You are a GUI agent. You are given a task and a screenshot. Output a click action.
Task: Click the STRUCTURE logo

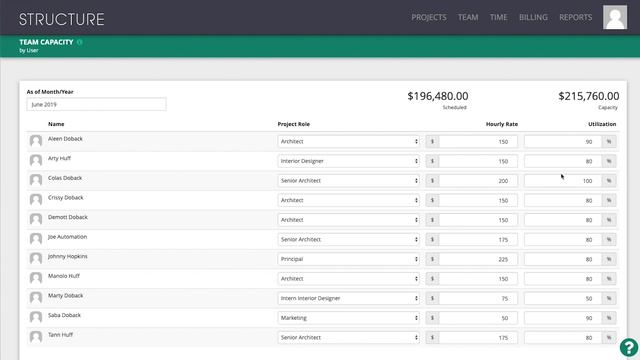[x=62, y=19]
